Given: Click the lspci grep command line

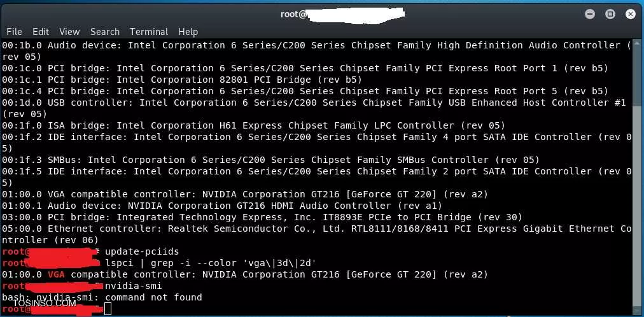Looking at the screenshot, I should (x=210, y=263).
